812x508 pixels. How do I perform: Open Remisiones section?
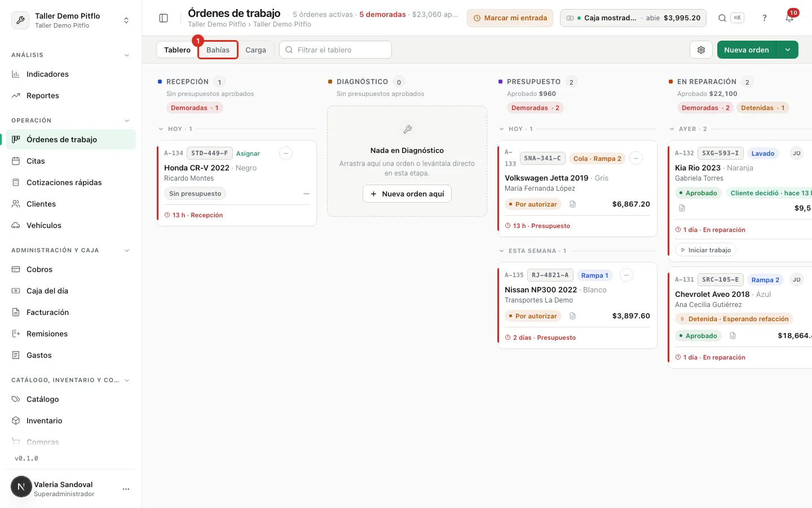(70, 334)
